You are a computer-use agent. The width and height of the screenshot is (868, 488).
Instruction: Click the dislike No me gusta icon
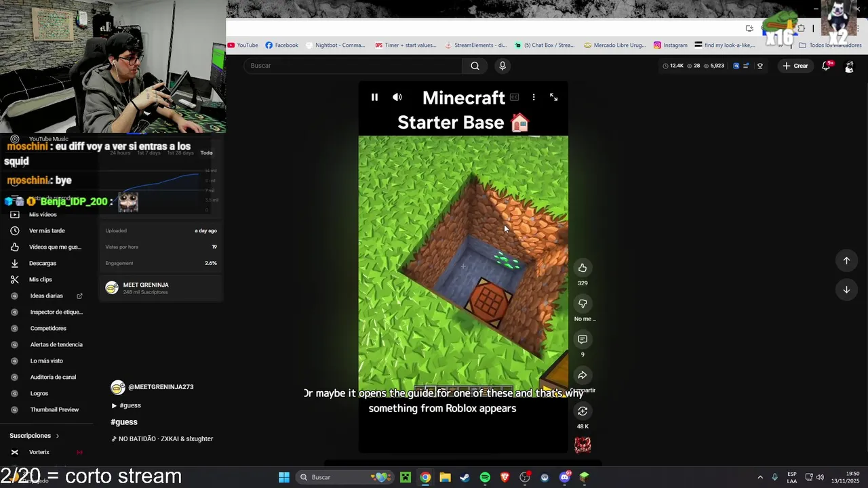point(583,304)
